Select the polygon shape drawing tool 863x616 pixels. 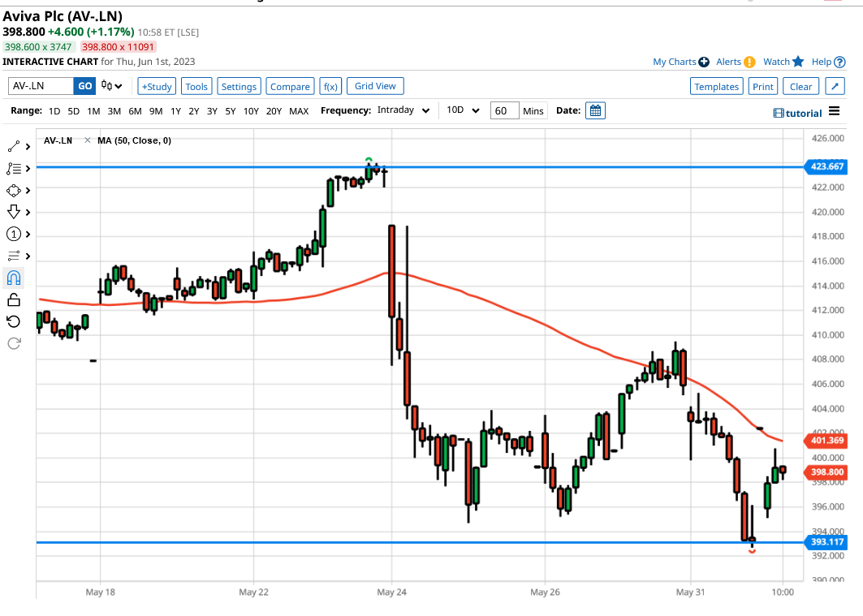[x=12, y=190]
